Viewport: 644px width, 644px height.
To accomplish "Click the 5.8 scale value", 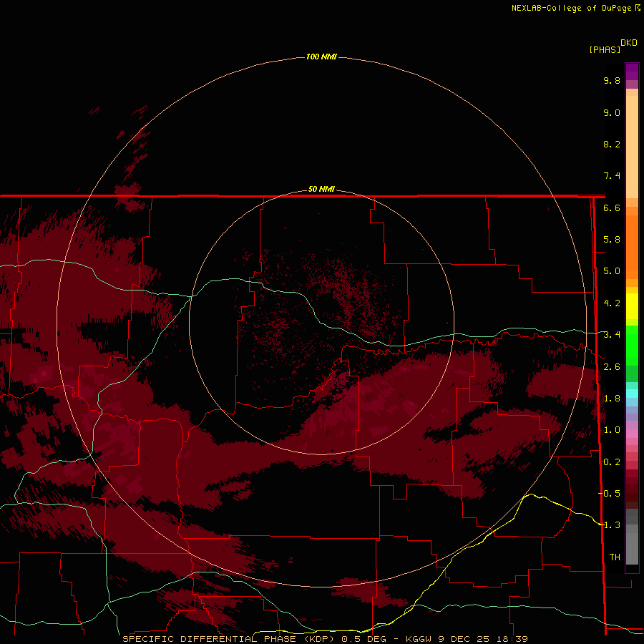I will (x=612, y=240).
